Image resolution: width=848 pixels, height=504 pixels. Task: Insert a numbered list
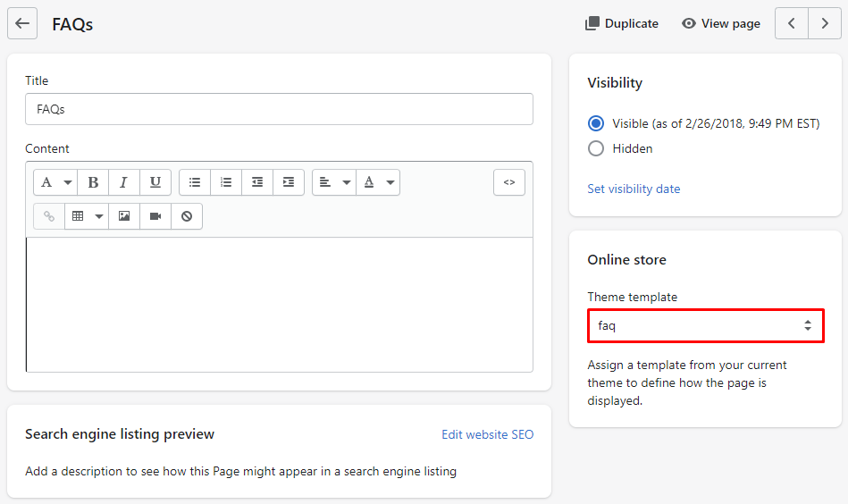(x=226, y=182)
